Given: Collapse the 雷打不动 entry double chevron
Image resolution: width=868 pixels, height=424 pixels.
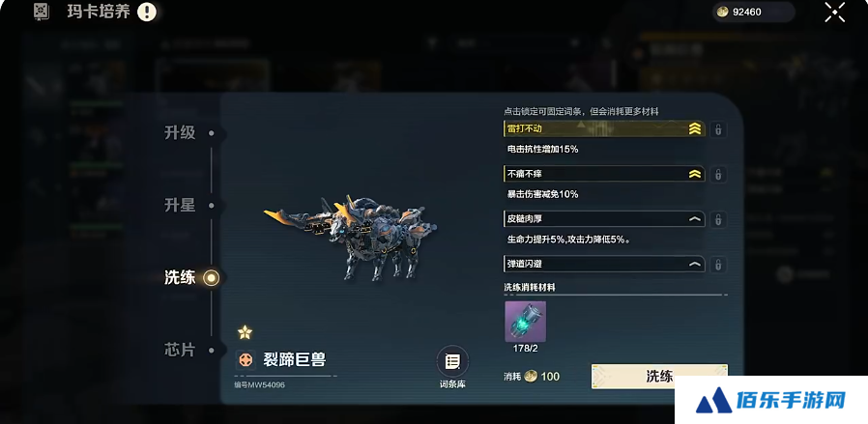Looking at the screenshot, I should (695, 129).
